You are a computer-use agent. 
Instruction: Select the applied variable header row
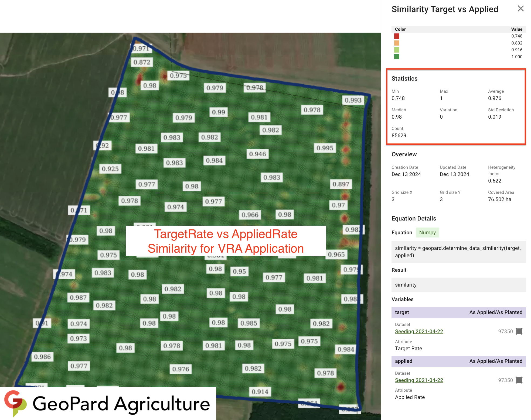(x=458, y=361)
